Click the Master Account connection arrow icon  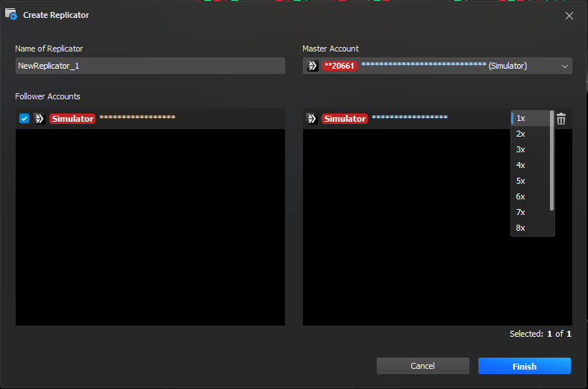click(313, 66)
